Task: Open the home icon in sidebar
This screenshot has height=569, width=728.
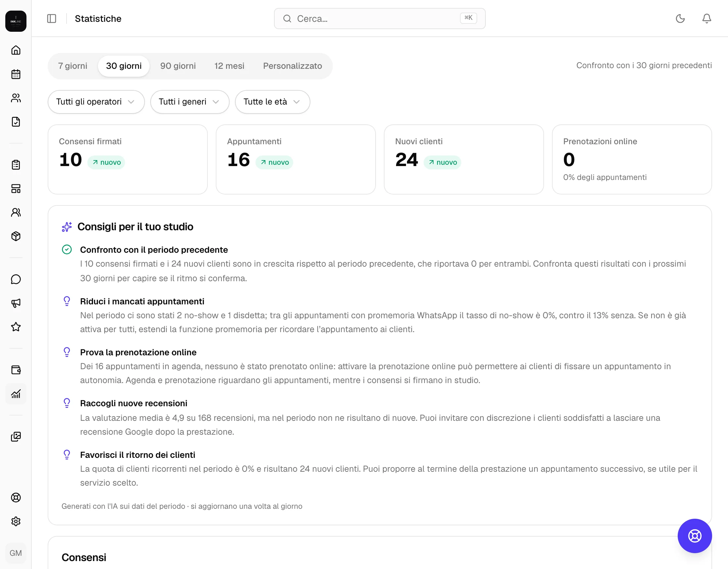Action: (x=16, y=50)
